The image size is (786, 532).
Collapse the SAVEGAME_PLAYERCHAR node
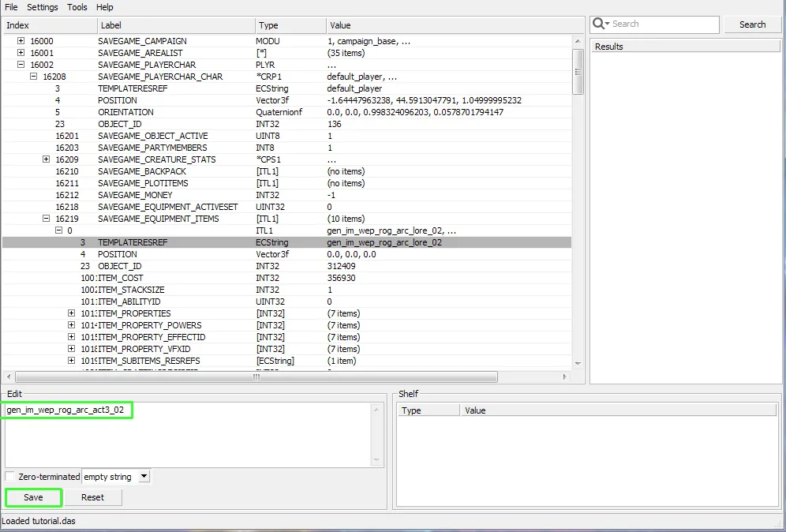point(21,65)
